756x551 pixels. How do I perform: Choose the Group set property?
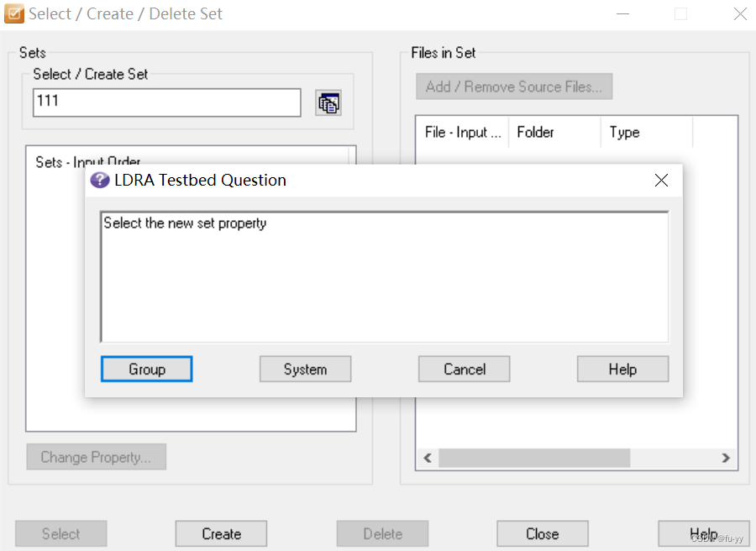pyautogui.click(x=147, y=369)
